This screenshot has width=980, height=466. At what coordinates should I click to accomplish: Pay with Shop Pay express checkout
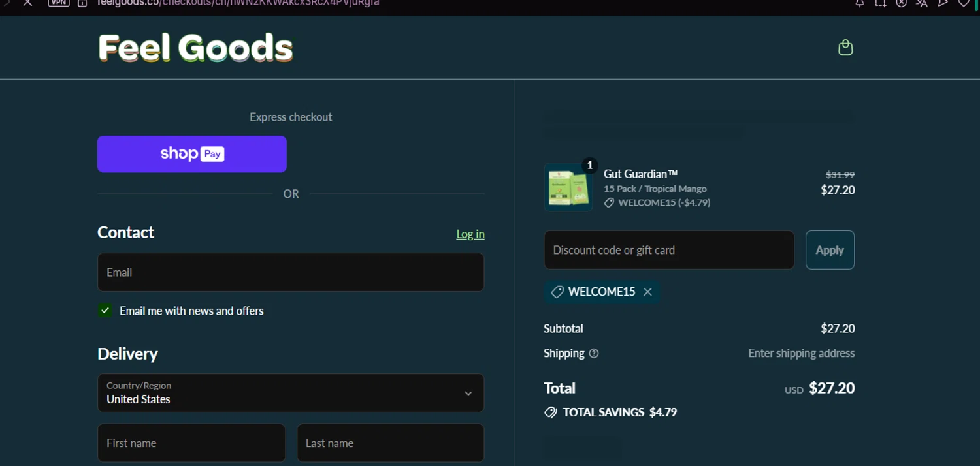[x=192, y=154]
